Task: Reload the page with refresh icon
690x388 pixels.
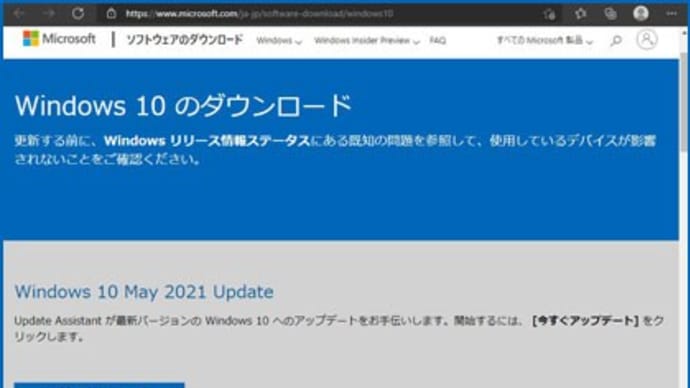Action: pos(78,14)
